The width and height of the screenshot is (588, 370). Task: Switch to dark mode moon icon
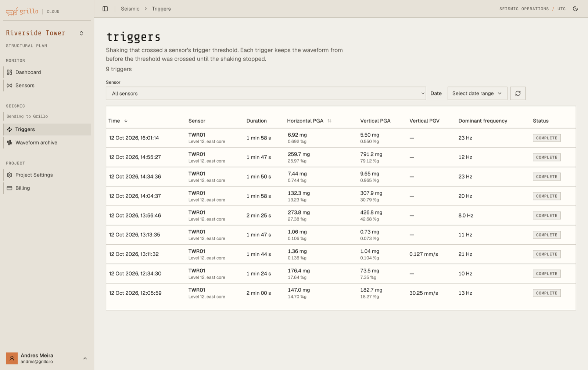point(576,9)
